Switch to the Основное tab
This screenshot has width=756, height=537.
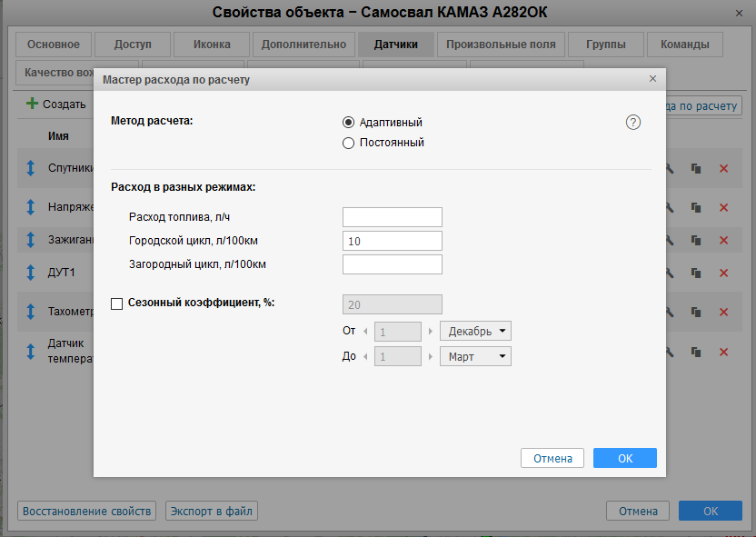(x=54, y=45)
